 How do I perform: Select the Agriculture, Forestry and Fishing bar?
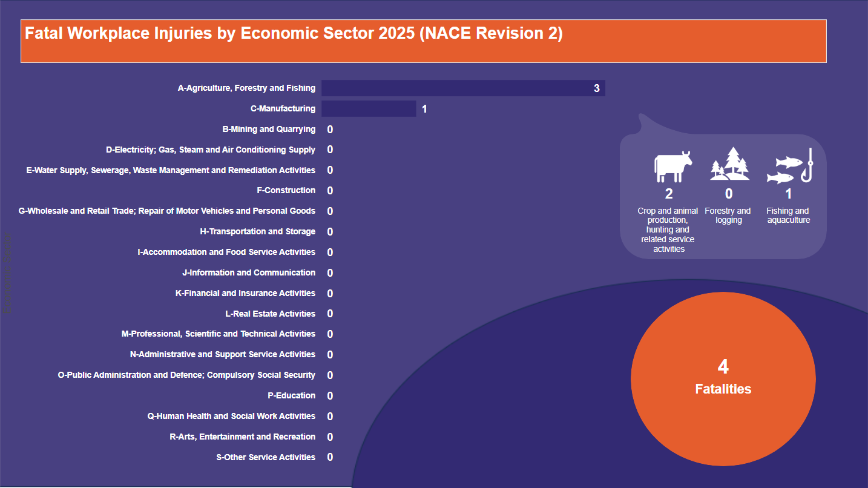click(463, 88)
